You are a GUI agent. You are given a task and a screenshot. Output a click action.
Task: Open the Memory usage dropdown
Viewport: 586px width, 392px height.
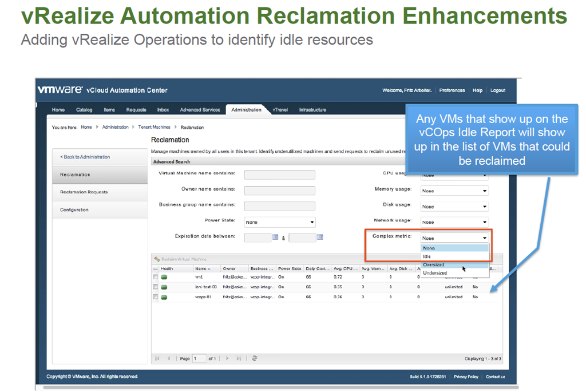(x=454, y=191)
